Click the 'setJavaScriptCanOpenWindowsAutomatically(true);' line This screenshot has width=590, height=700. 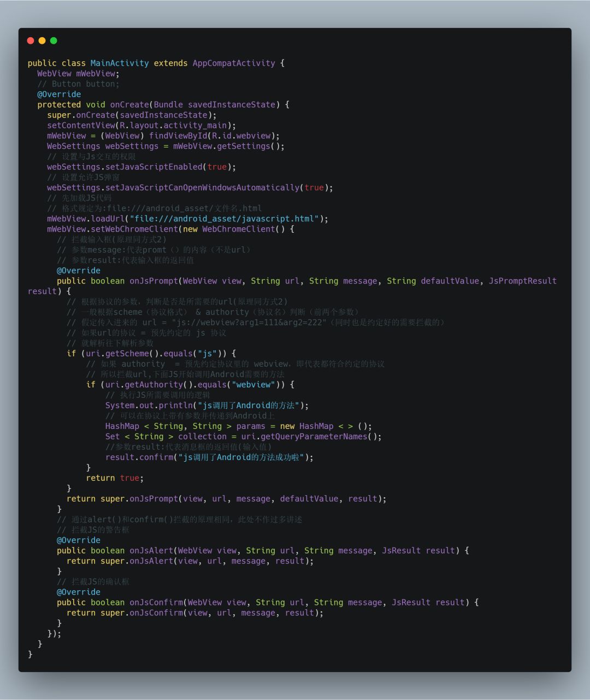click(x=190, y=188)
